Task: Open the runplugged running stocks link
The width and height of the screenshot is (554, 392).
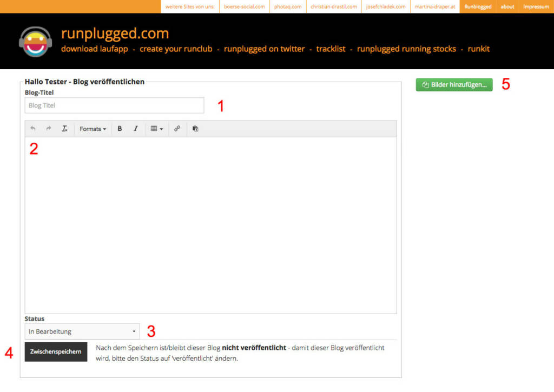Action: (x=406, y=49)
